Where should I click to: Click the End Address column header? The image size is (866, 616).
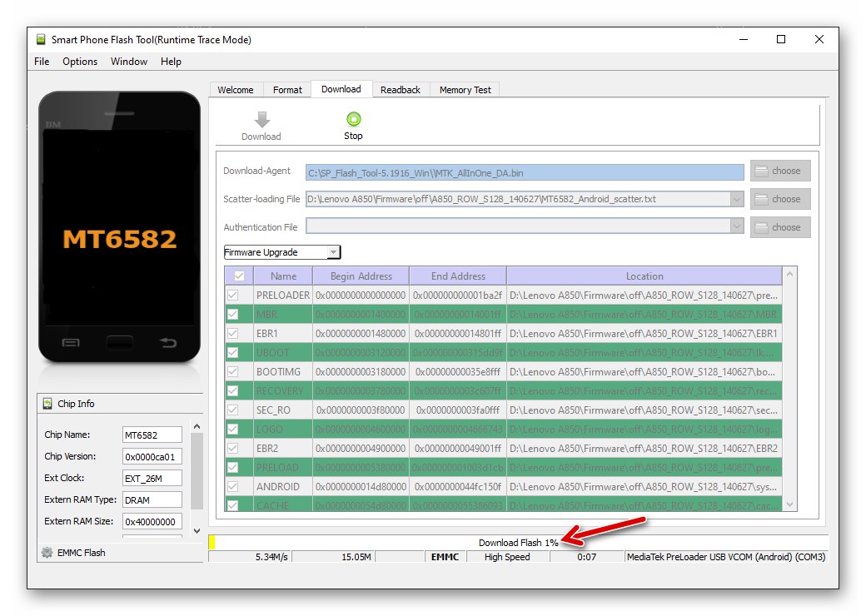458,276
